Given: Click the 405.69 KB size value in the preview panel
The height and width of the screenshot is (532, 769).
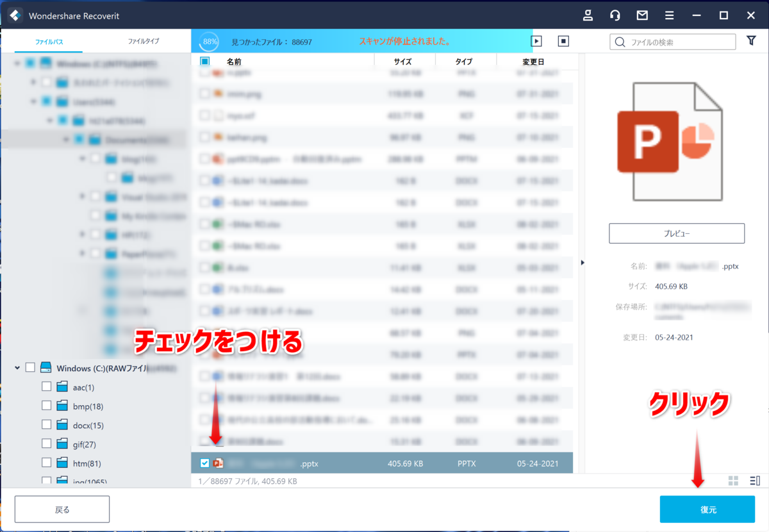Looking at the screenshot, I should tap(671, 287).
